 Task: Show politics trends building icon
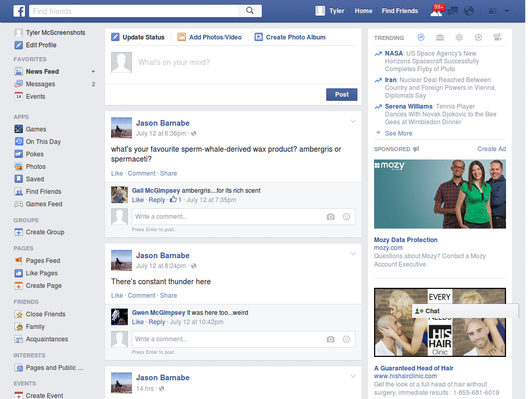click(440, 37)
